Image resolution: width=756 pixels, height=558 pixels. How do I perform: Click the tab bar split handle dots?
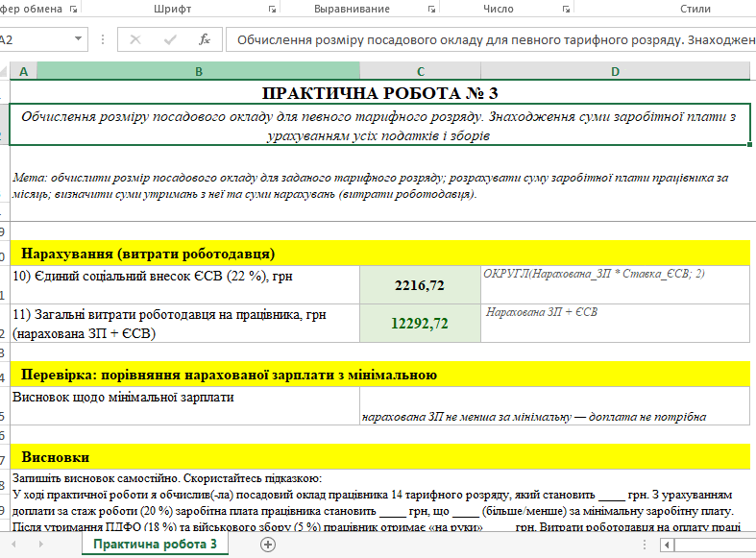(645, 545)
